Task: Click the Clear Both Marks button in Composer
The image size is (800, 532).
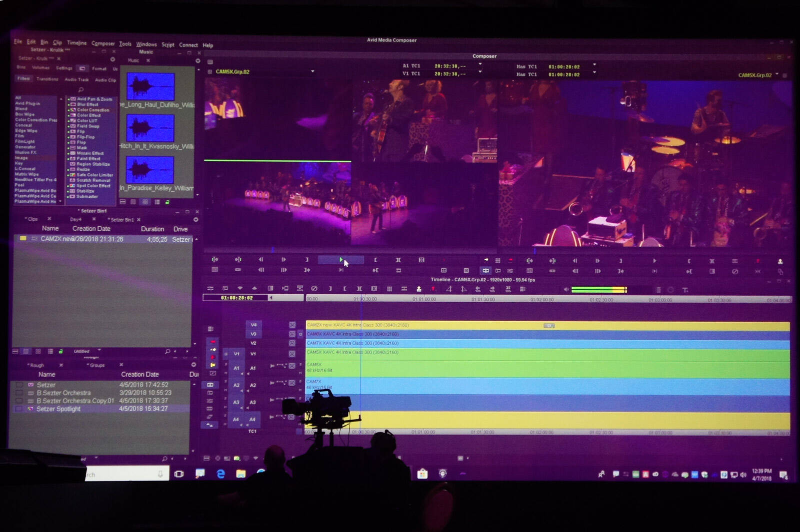Action: coord(421,260)
